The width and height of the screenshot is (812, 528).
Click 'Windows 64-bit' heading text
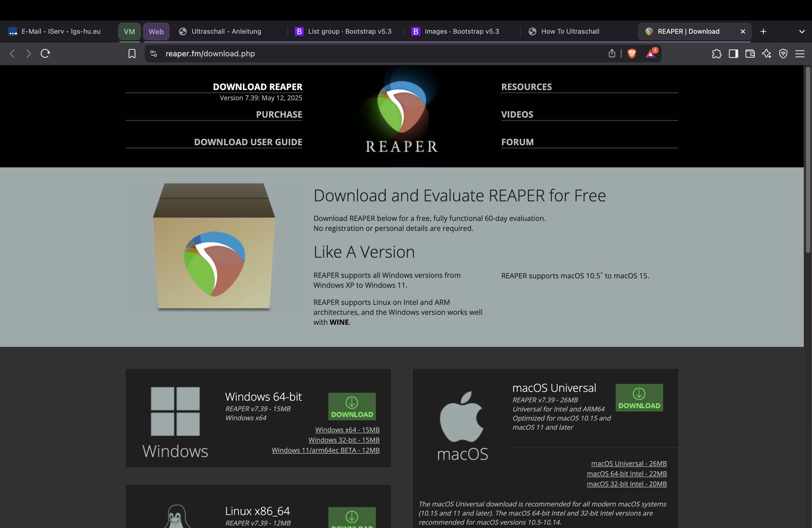pyautogui.click(x=263, y=397)
